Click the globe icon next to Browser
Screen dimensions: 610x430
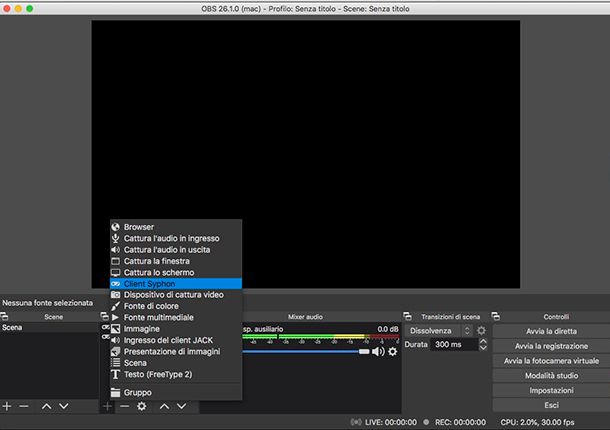(116, 227)
